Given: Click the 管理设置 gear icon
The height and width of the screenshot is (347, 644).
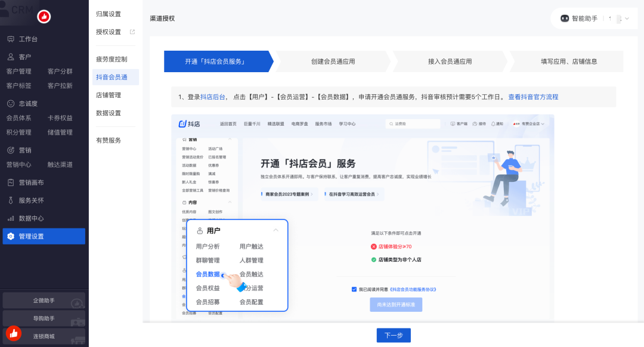Looking at the screenshot, I should [11, 237].
